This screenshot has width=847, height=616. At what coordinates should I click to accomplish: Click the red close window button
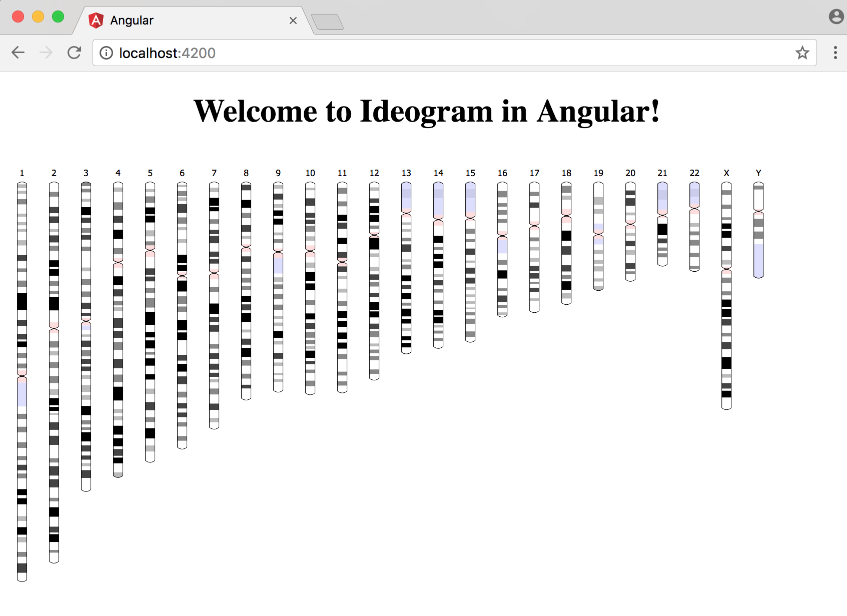(18, 17)
